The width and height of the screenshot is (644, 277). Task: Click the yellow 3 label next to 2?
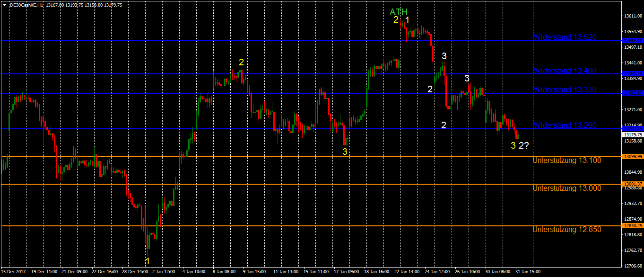513,145
